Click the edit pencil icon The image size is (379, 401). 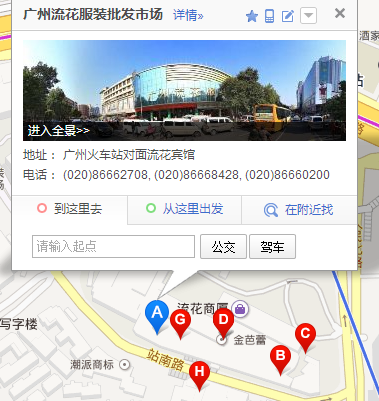288,16
